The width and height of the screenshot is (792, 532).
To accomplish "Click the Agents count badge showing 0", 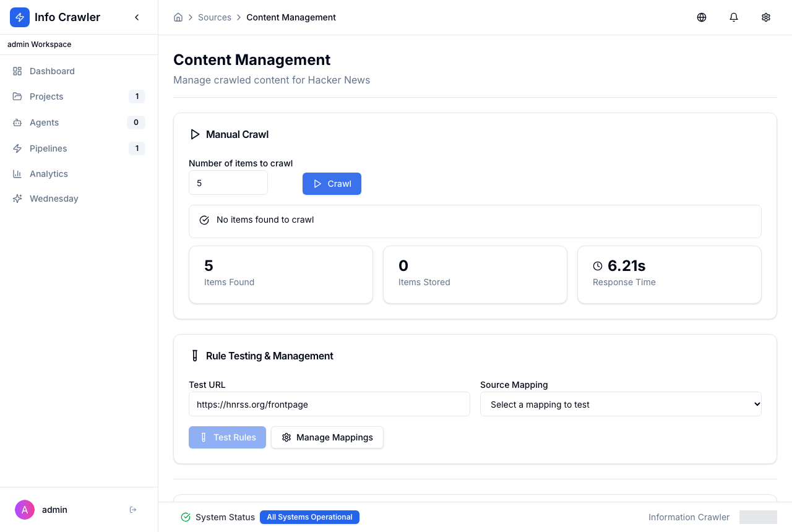I will point(136,122).
